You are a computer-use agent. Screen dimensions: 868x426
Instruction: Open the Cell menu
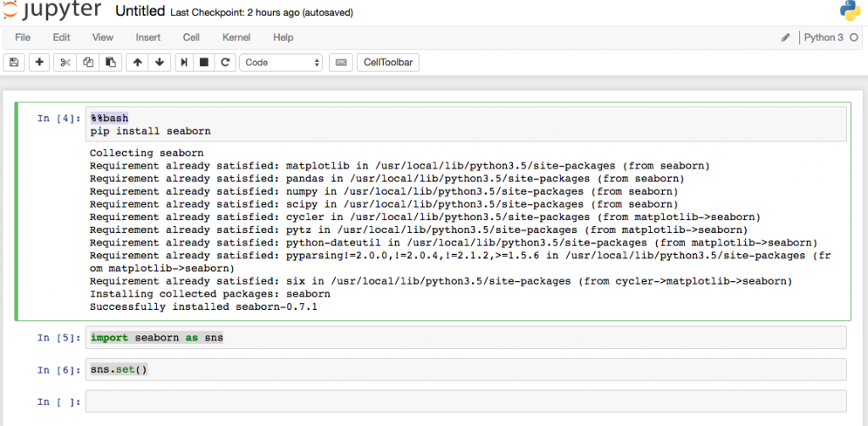click(x=192, y=37)
